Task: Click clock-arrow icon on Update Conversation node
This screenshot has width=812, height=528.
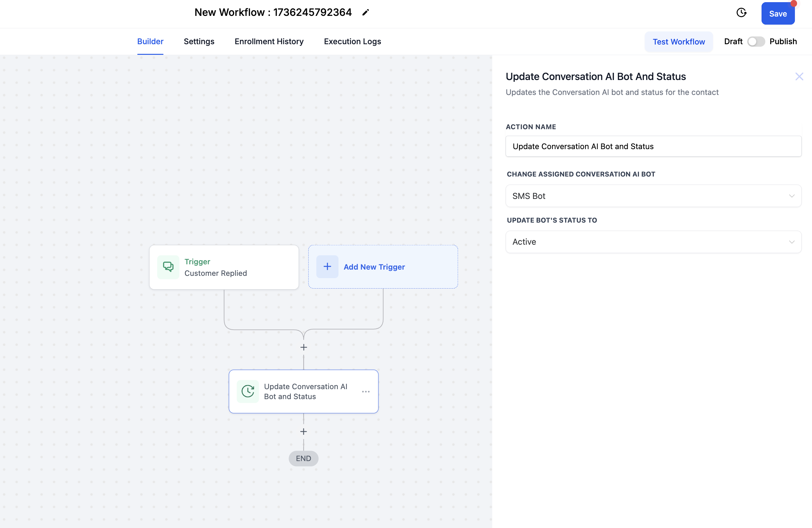Action: coord(248,392)
